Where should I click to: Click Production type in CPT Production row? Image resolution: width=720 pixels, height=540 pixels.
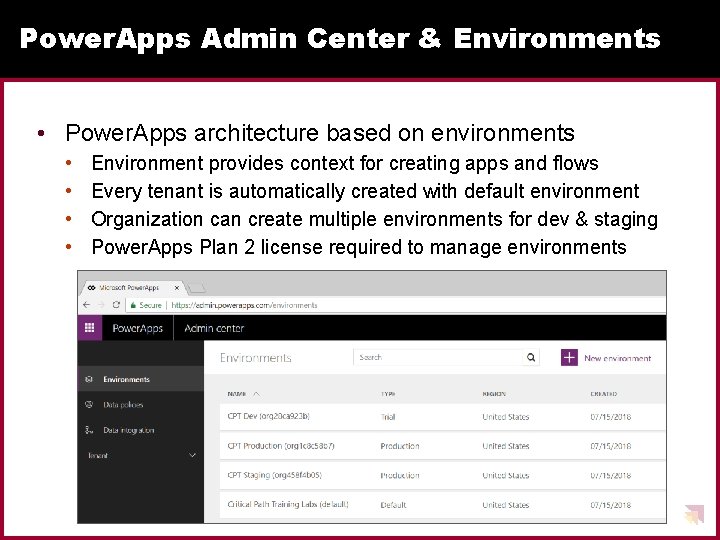(400, 446)
